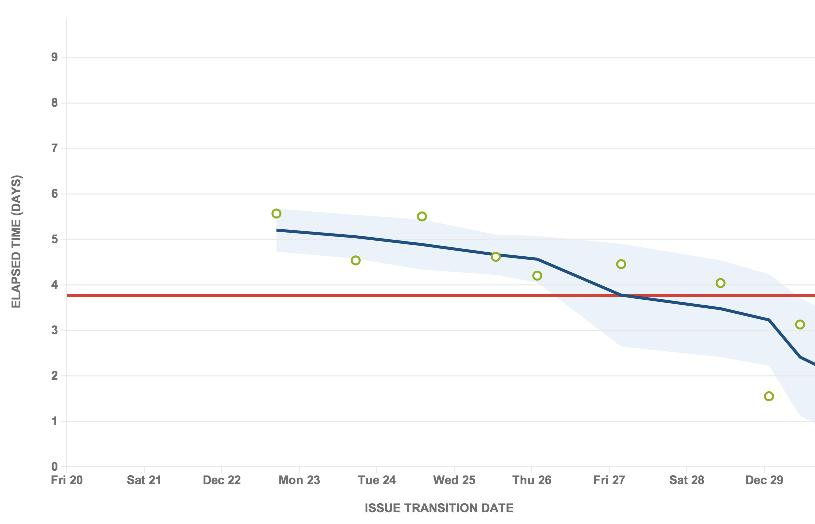Click the Elapsed Time (Days) axis title
Screen dimensions: 815x524
click(x=17, y=242)
